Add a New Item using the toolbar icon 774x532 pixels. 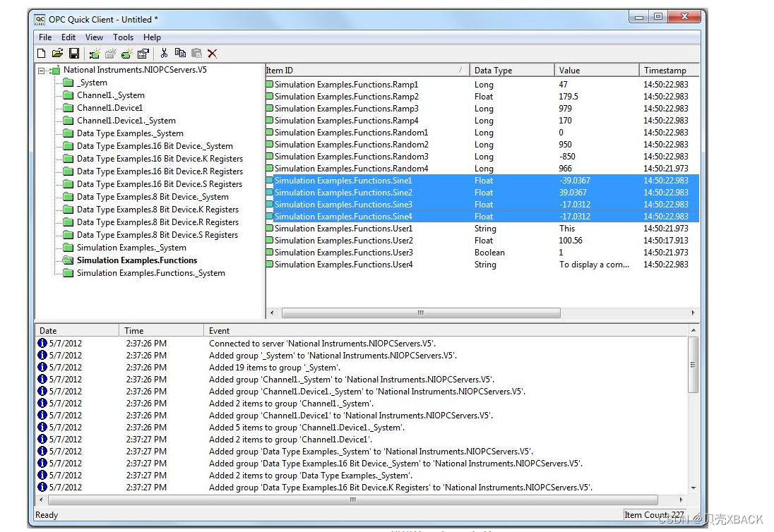point(127,53)
